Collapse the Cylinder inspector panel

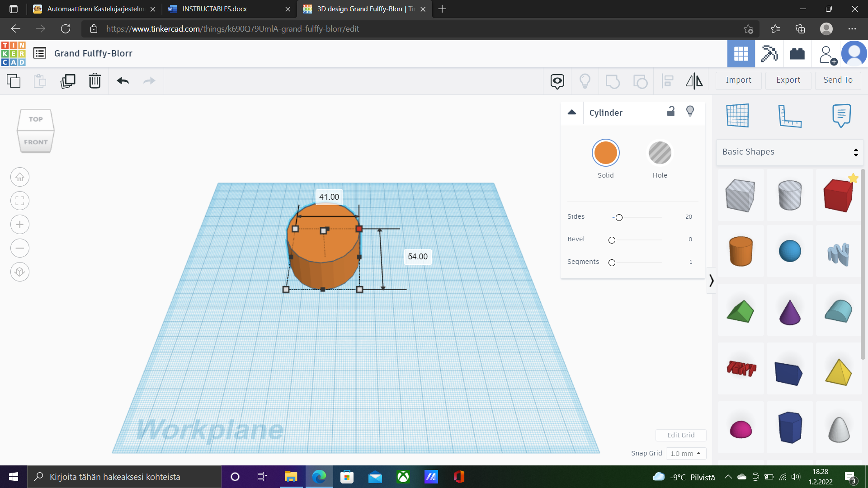click(x=572, y=113)
